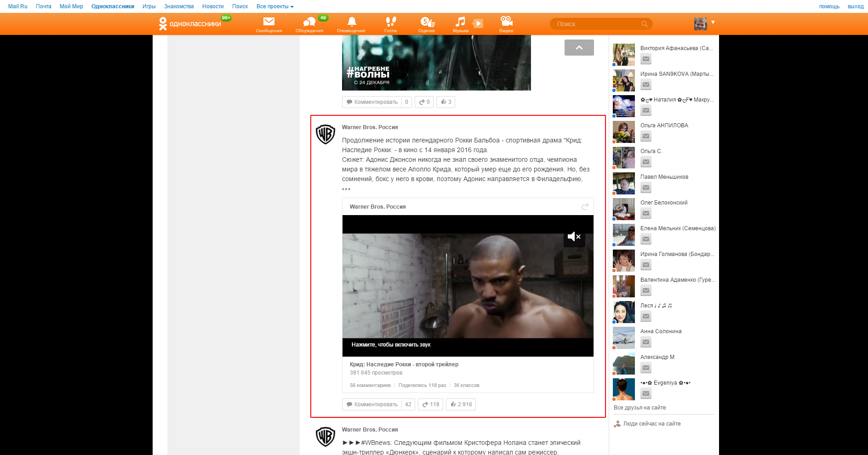
Task: Open Оценки ratings icon
Action: coord(427,22)
